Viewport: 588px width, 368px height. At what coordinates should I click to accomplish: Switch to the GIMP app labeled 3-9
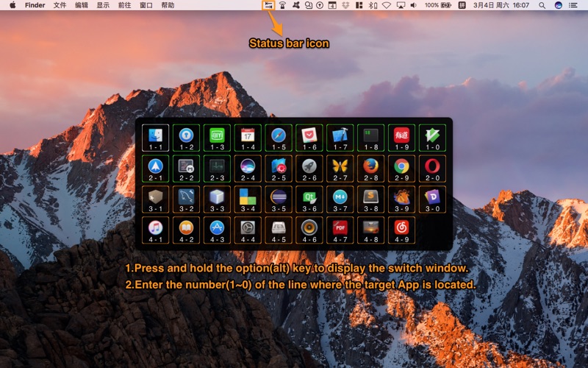(401, 199)
